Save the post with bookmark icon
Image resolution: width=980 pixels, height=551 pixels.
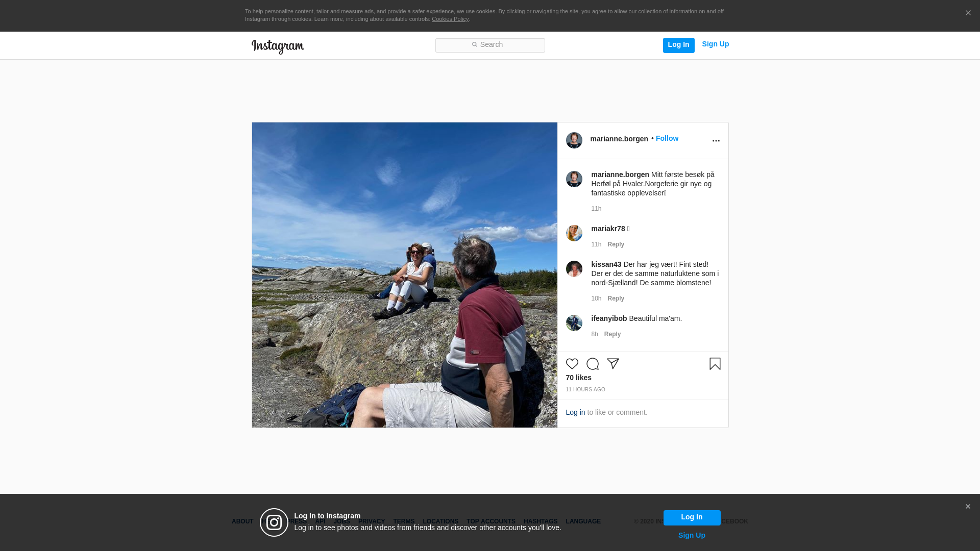715,364
